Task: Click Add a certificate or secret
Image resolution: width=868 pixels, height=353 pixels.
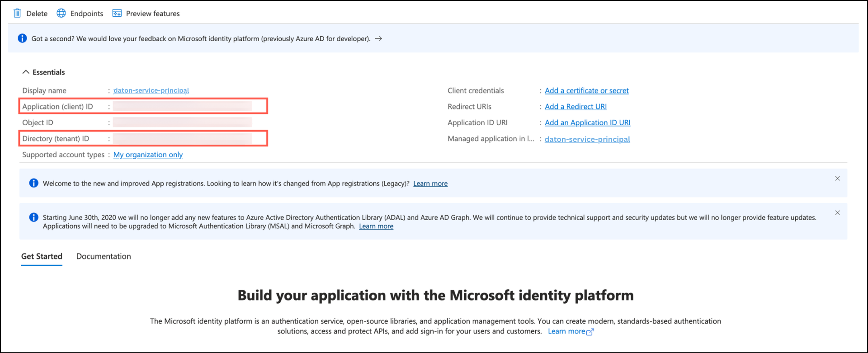Action: (x=586, y=90)
